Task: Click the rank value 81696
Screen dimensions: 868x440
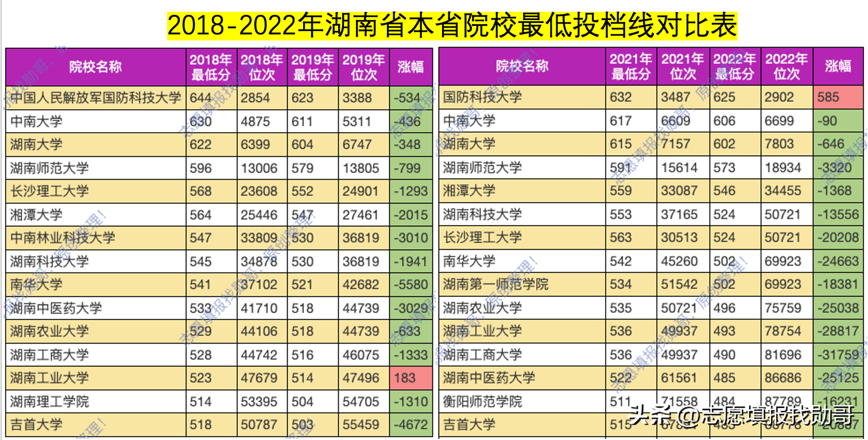Action: (783, 354)
